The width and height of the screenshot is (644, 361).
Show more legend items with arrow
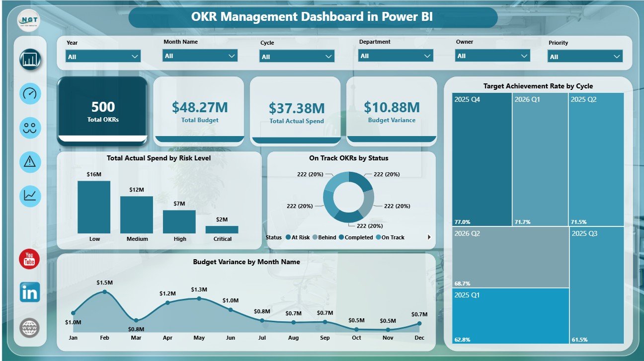click(x=429, y=237)
